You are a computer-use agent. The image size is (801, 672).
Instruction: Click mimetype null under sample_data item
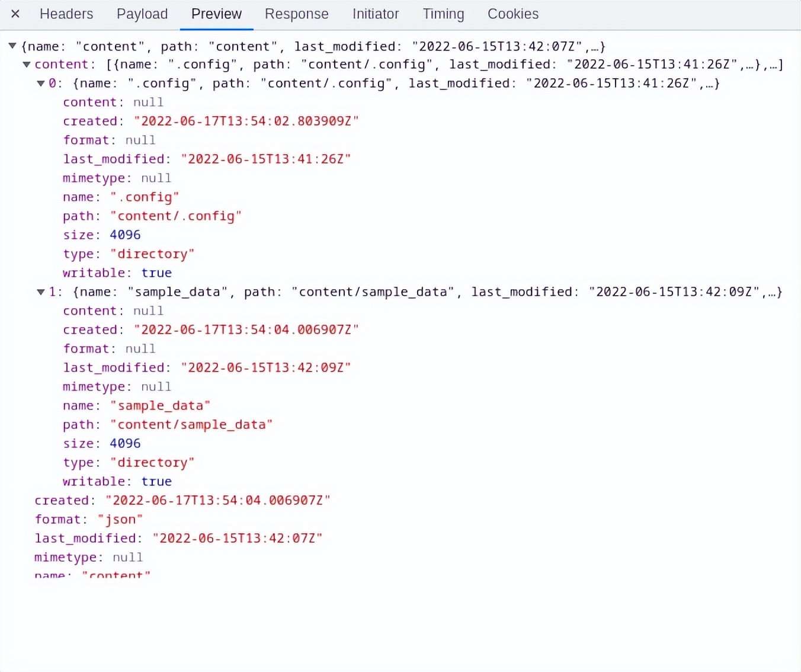(x=117, y=386)
